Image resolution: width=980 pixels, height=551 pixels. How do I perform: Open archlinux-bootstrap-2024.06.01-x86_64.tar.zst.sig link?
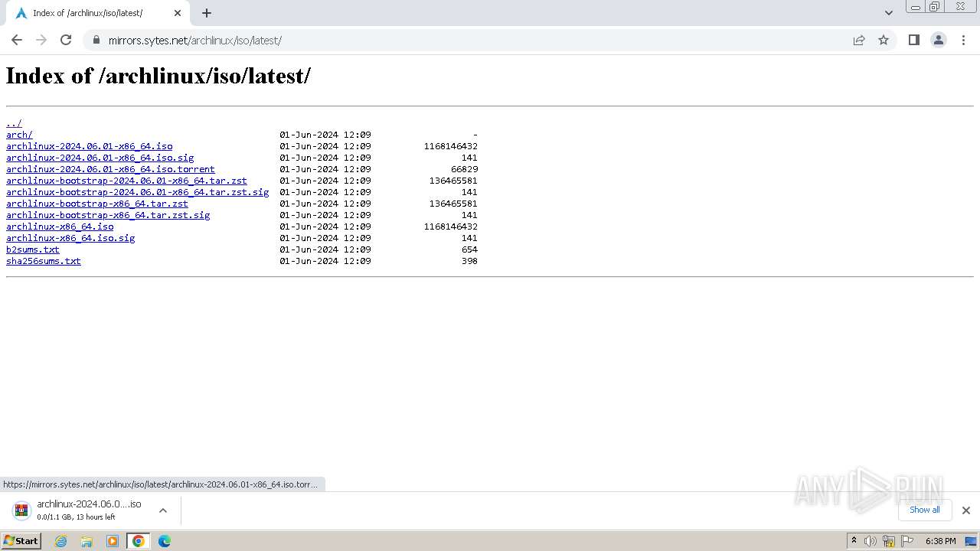138,192
